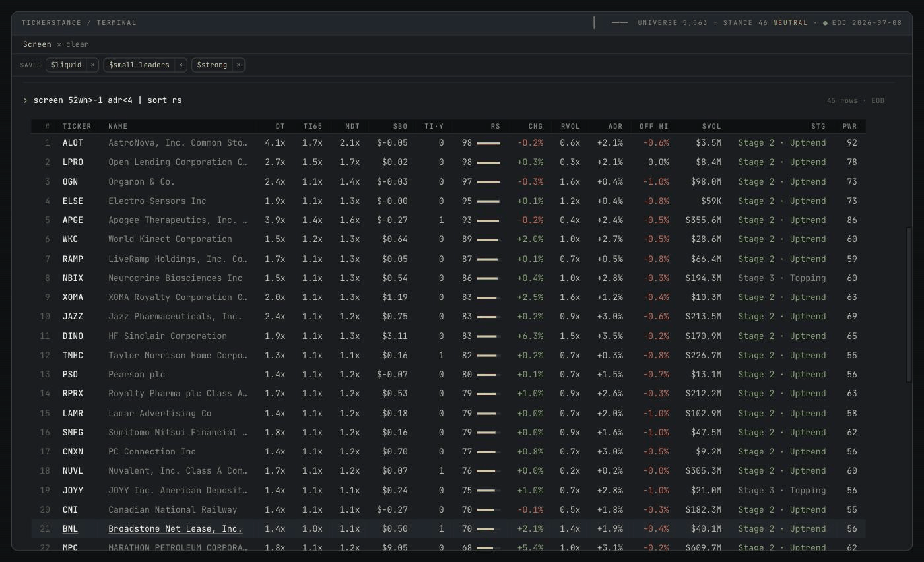The width and height of the screenshot is (924, 562).
Task: Sort table by NAME column header
Action: [118, 126]
